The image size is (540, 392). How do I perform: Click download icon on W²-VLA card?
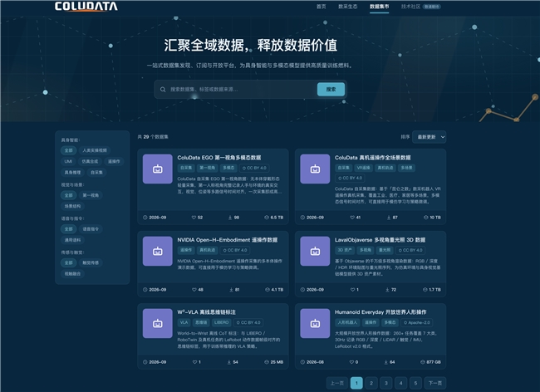click(x=229, y=362)
